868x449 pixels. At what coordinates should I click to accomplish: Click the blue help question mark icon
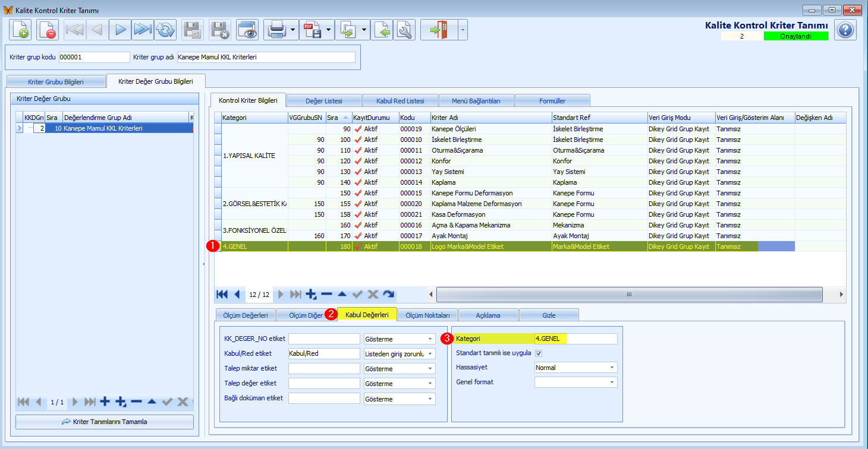845,30
